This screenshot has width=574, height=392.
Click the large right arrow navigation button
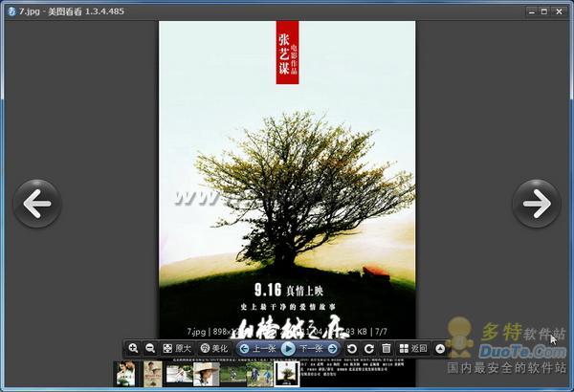(536, 203)
